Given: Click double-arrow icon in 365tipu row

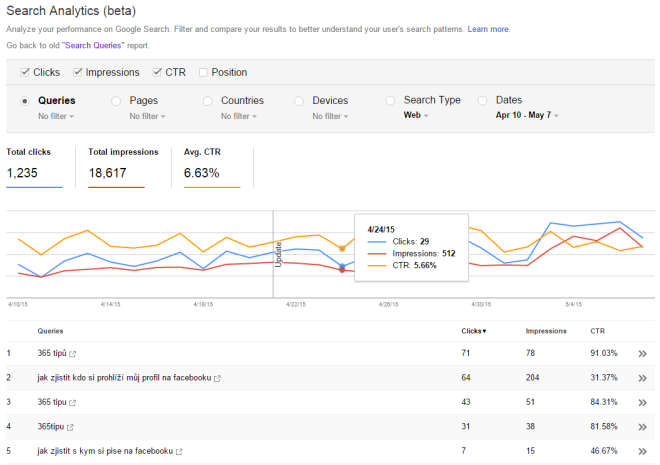Looking at the screenshot, I should pos(642,427).
